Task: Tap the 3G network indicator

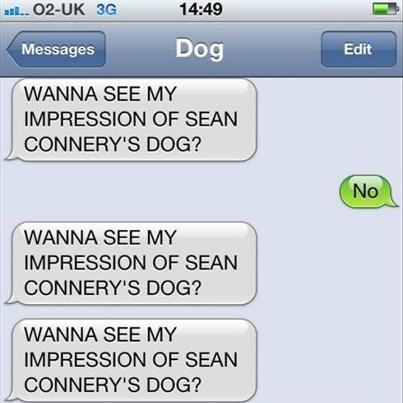Action: click(x=106, y=10)
